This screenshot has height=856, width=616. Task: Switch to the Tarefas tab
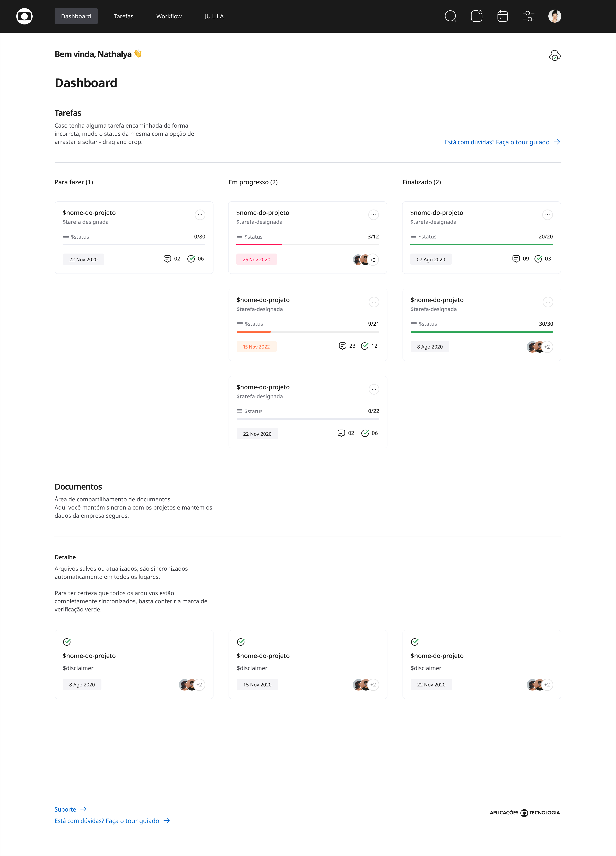(x=123, y=16)
